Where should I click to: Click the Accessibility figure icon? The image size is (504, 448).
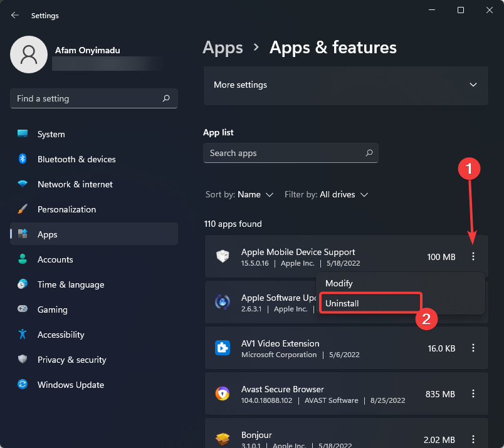23,334
